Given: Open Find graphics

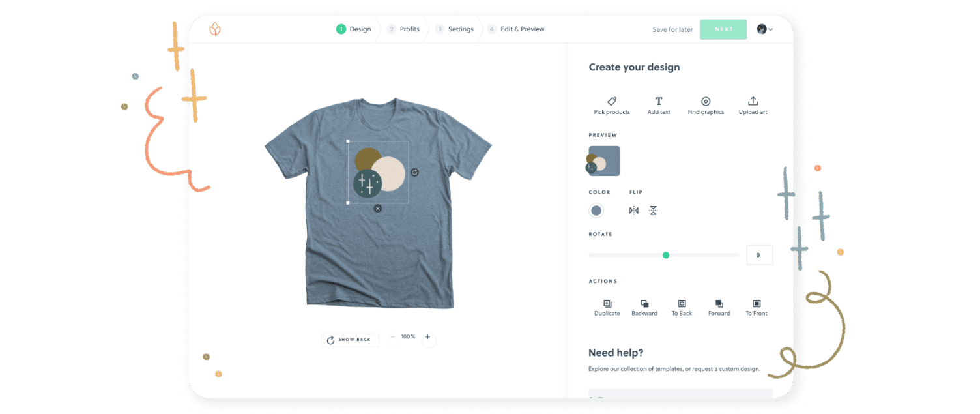Looking at the screenshot, I should [706, 102].
